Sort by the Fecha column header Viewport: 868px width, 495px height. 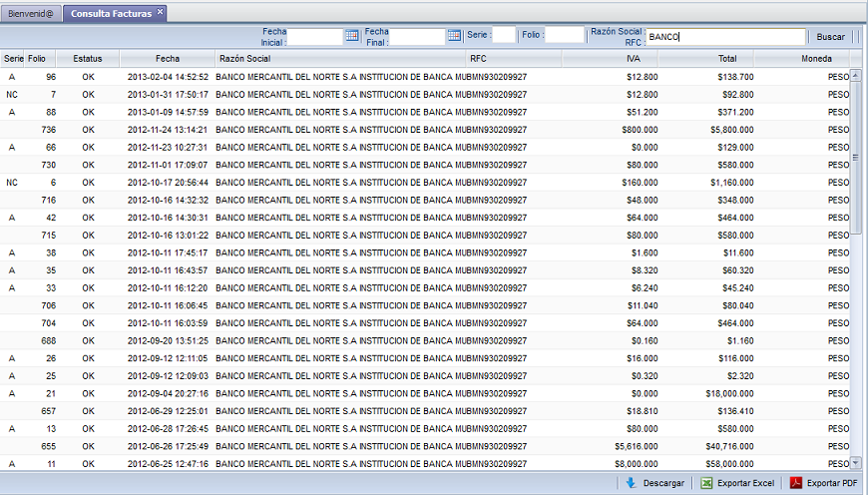coord(168,59)
